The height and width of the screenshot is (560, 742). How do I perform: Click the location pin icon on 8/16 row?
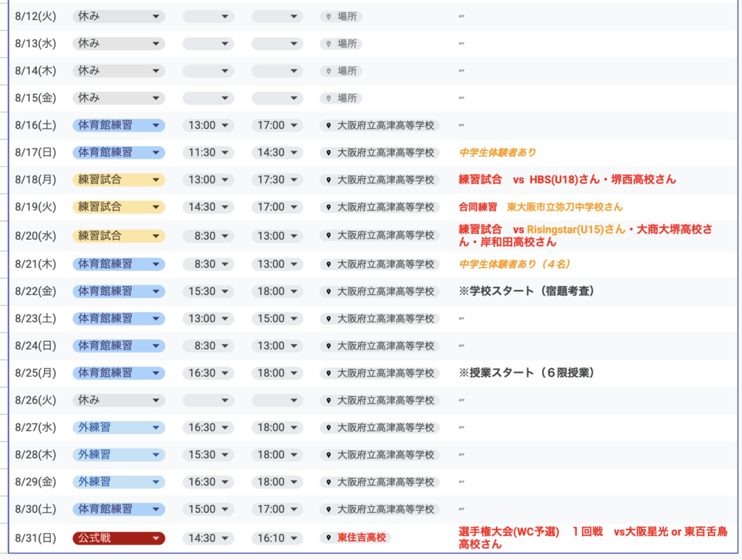tap(330, 125)
